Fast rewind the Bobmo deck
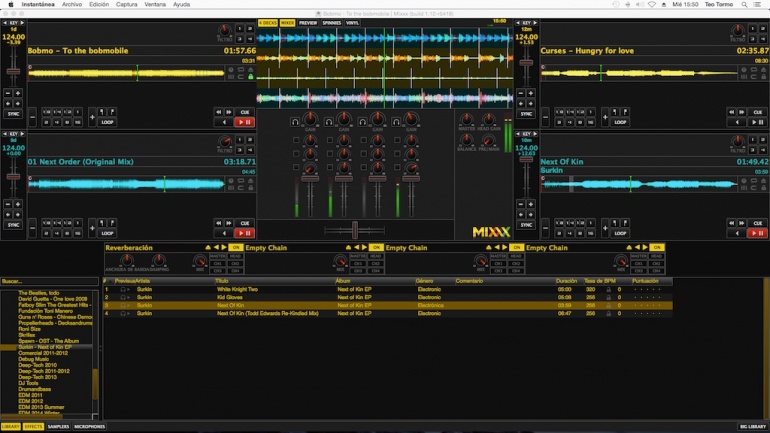 tap(219, 112)
